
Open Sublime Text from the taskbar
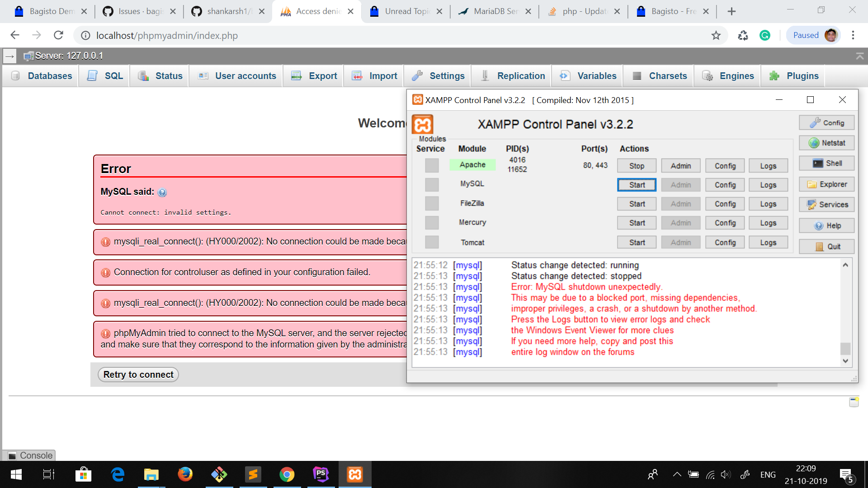tap(253, 474)
